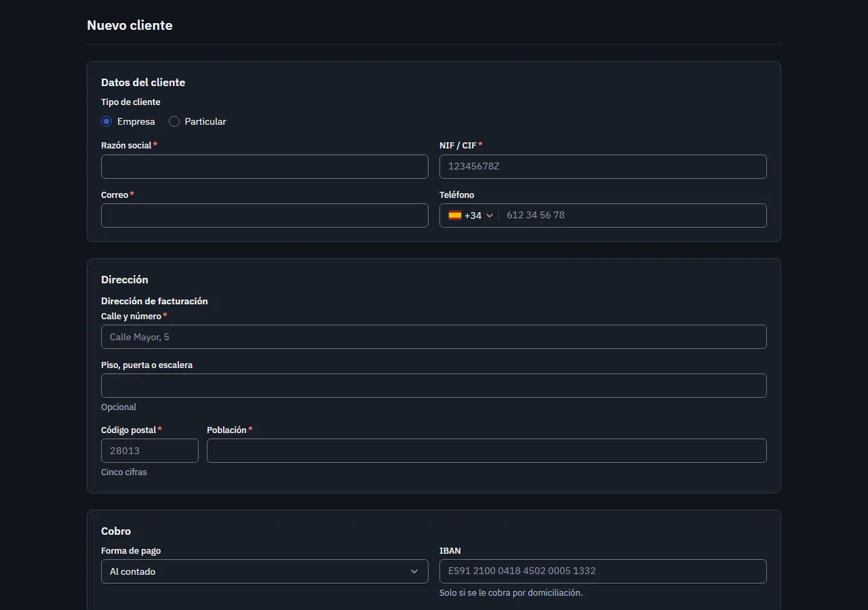
Task: Click the Población input field
Action: click(487, 451)
